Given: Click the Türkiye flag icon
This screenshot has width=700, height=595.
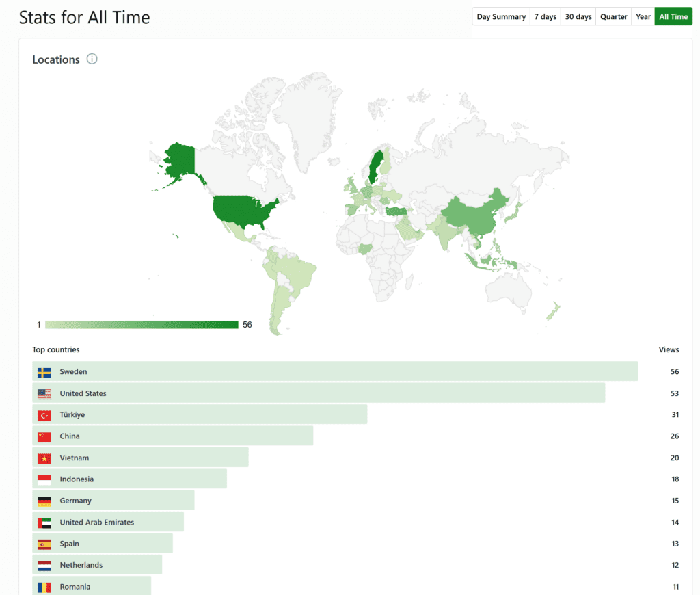Looking at the screenshot, I should [44, 415].
